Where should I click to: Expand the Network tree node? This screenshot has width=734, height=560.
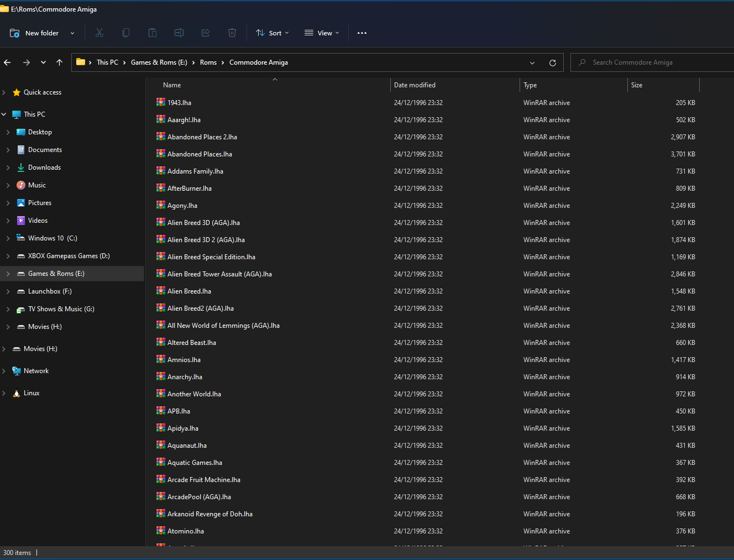click(x=4, y=371)
